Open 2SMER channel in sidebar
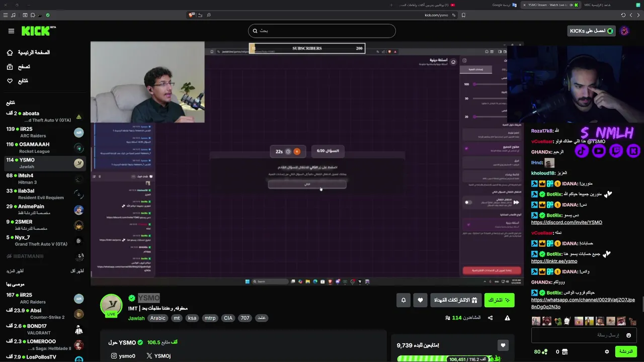 pyautogui.click(x=45, y=225)
